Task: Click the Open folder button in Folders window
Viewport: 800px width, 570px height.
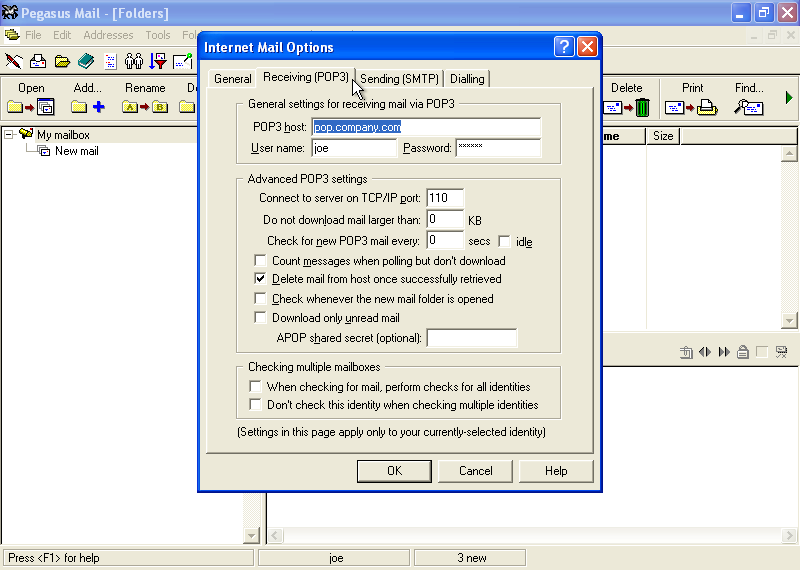Action: click(31, 98)
